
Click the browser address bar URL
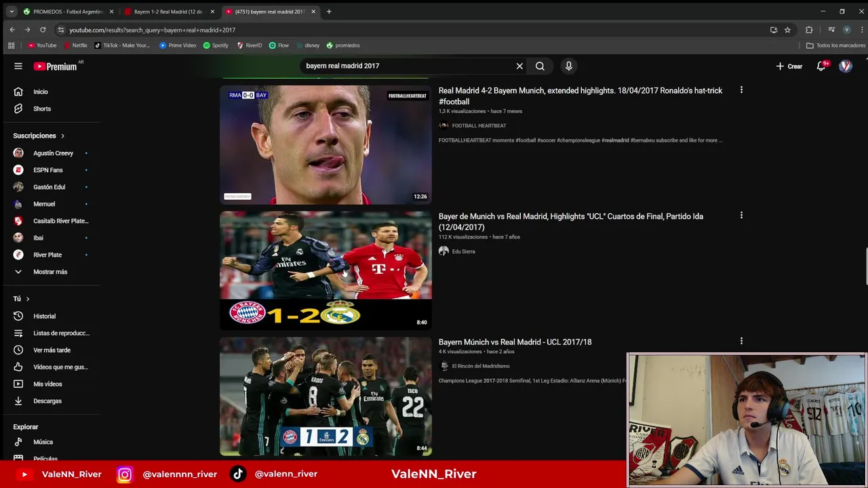[x=152, y=30]
